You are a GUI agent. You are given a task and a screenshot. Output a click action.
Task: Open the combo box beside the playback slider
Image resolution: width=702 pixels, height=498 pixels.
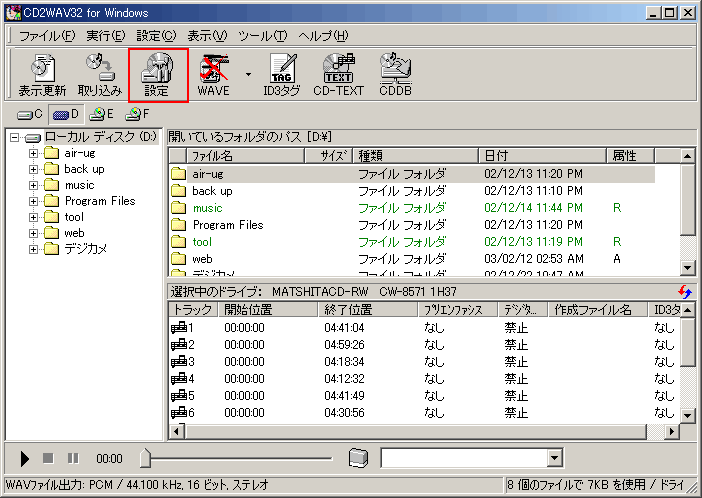pyautogui.click(x=555, y=458)
